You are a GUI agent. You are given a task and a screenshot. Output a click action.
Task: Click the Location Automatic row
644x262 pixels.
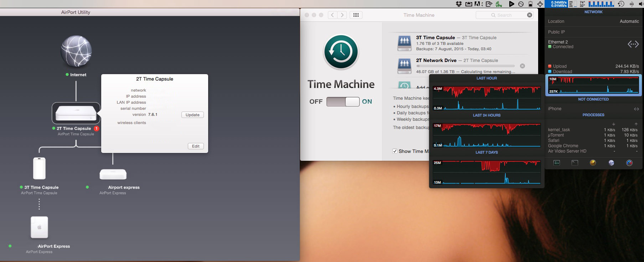[x=593, y=21]
